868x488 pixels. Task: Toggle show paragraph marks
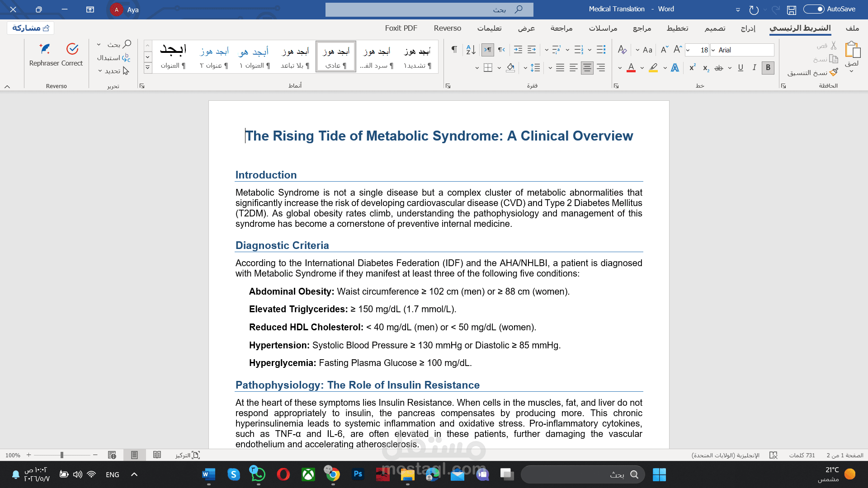454,50
